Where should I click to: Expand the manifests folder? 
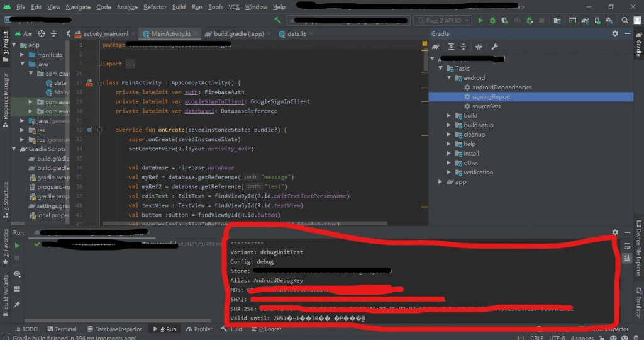coord(22,55)
